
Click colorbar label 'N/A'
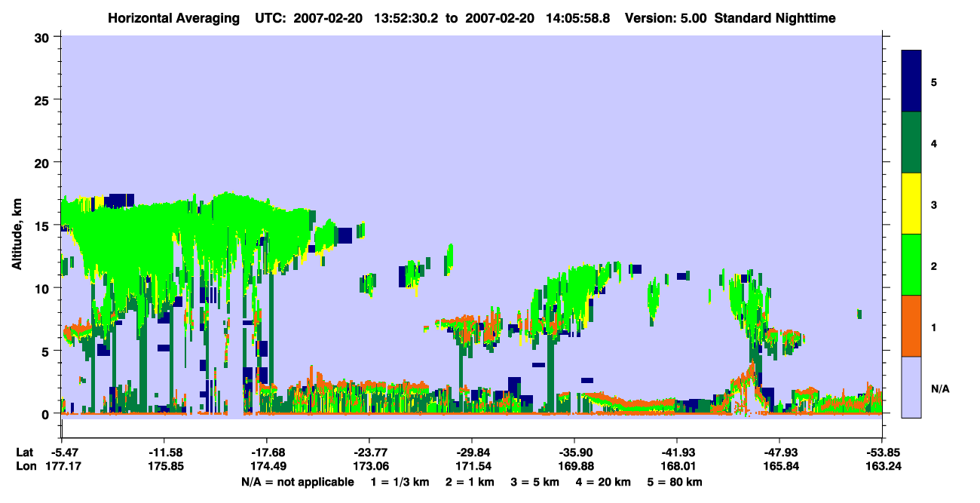(939, 388)
